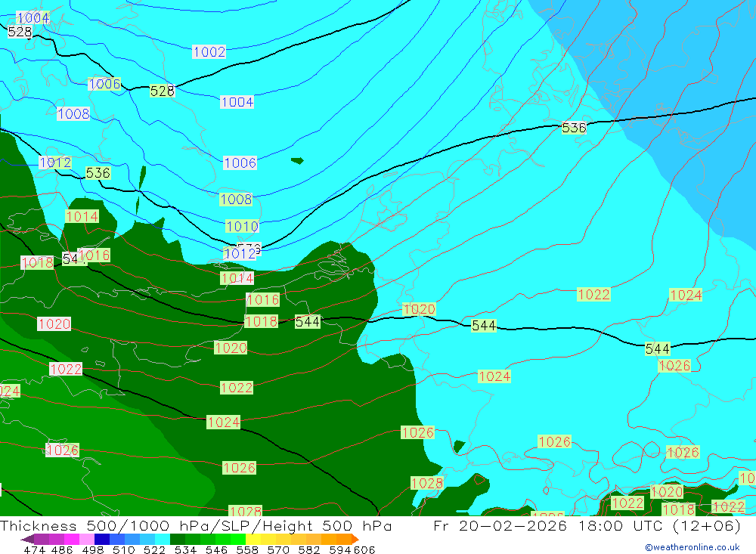Click the red 1014 label under the blue 1012
This screenshot has height=554, width=756.
pos(237,278)
